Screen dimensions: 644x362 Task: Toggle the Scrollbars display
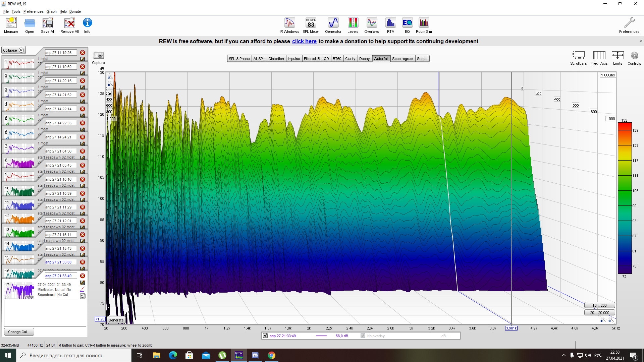pos(578,56)
